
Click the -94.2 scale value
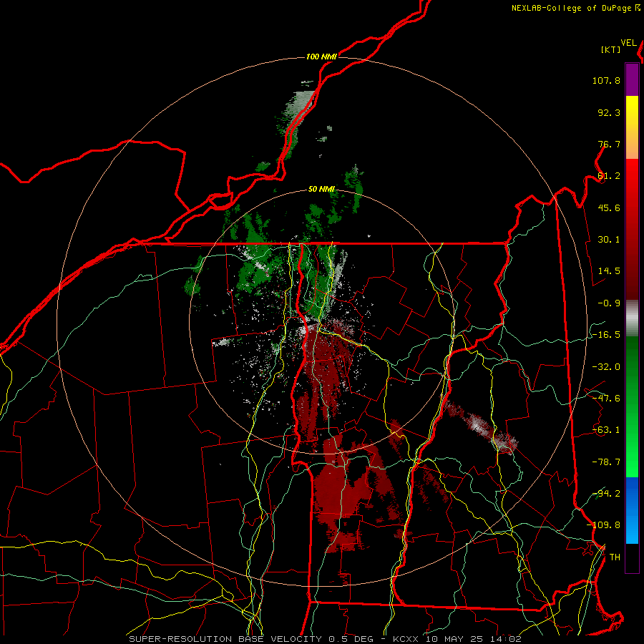(x=606, y=494)
